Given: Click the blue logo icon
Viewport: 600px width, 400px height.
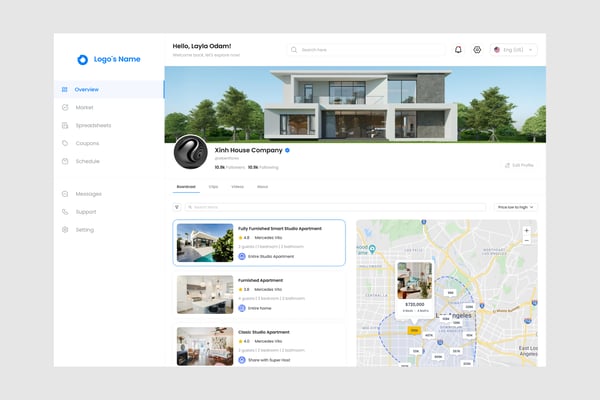Looking at the screenshot, I should pyautogui.click(x=83, y=60).
